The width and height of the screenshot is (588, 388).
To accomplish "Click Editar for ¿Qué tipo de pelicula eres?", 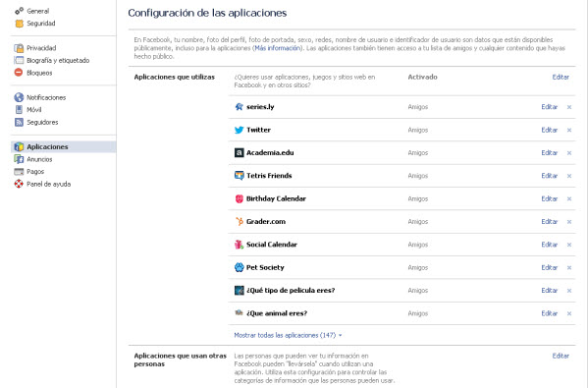I will pyautogui.click(x=550, y=291).
